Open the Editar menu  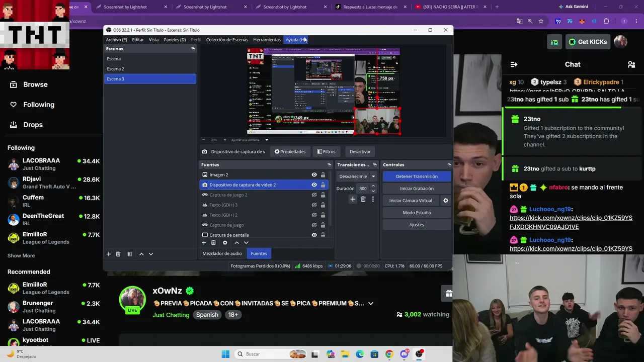[138, 40]
